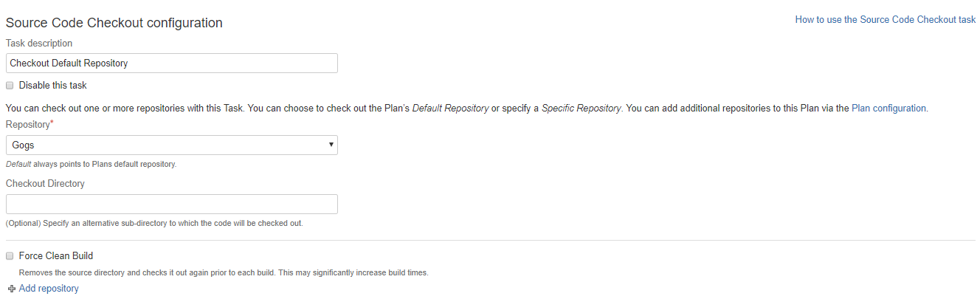Click the "Default always points to Plans" hint

point(91,164)
